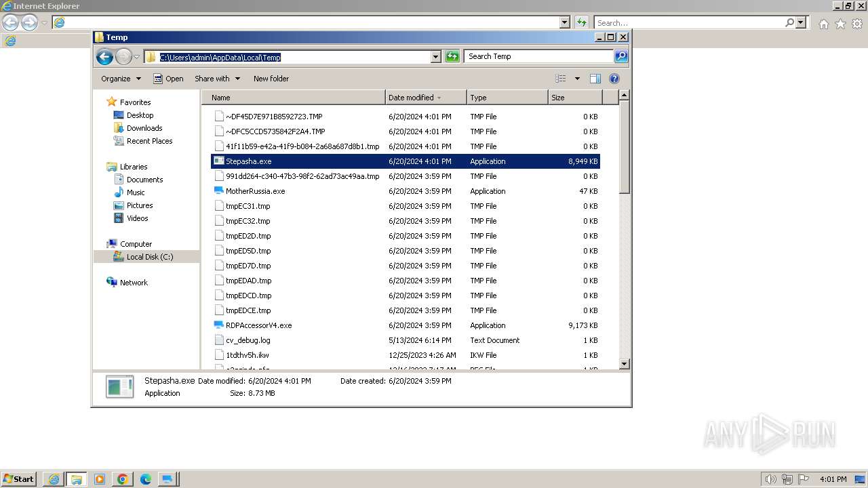
Task: Select the RDPAccessorV4.exe file icon
Action: (x=218, y=325)
